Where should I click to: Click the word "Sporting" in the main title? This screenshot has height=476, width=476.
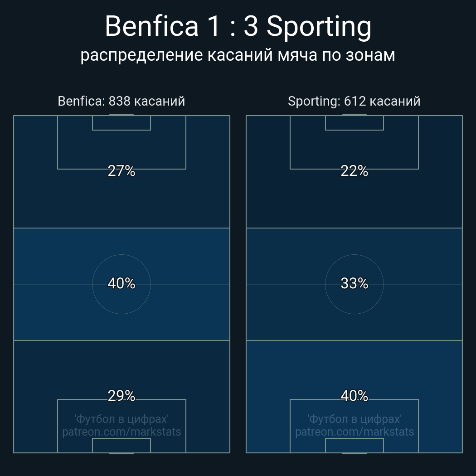click(319, 26)
